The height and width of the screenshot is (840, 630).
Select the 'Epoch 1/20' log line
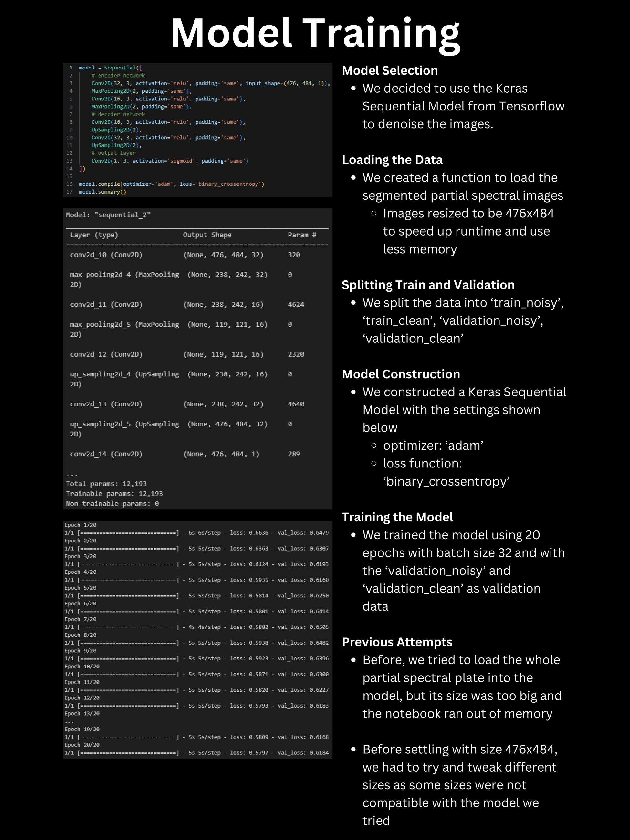coord(80,525)
